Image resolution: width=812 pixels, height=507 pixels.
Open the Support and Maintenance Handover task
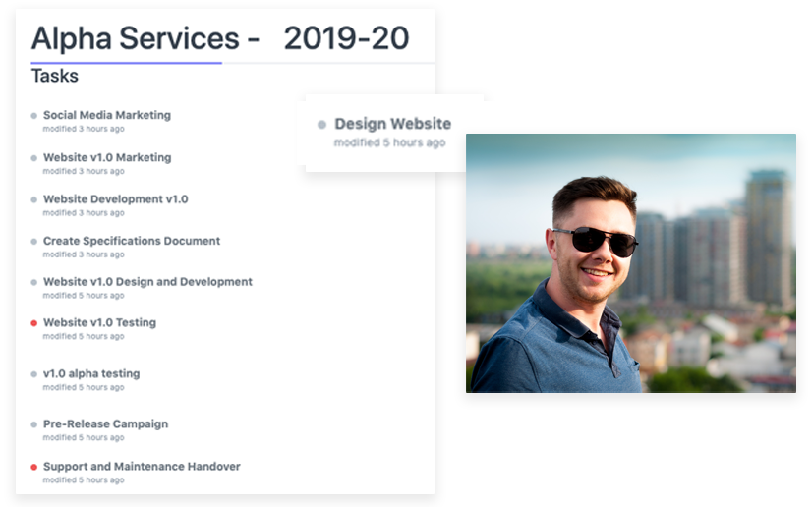tap(142, 467)
